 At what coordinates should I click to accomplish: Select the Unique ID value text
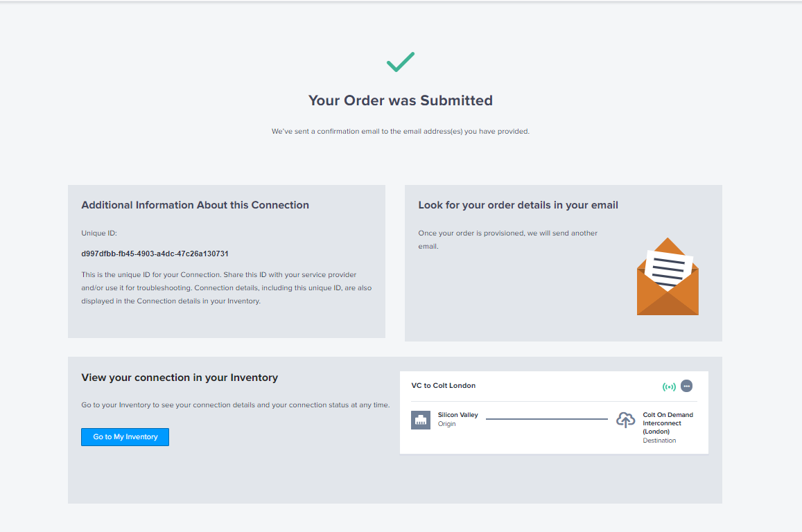pyautogui.click(x=154, y=253)
